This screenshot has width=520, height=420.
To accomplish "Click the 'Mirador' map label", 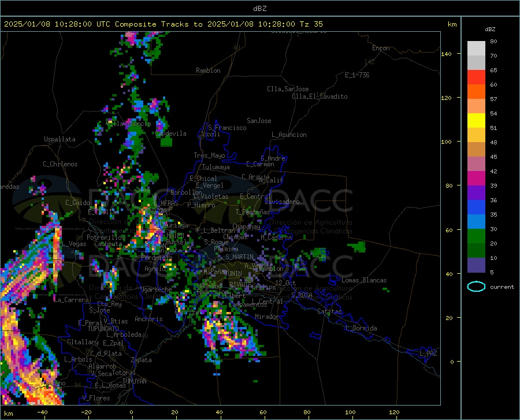I will pyautogui.click(x=267, y=317).
